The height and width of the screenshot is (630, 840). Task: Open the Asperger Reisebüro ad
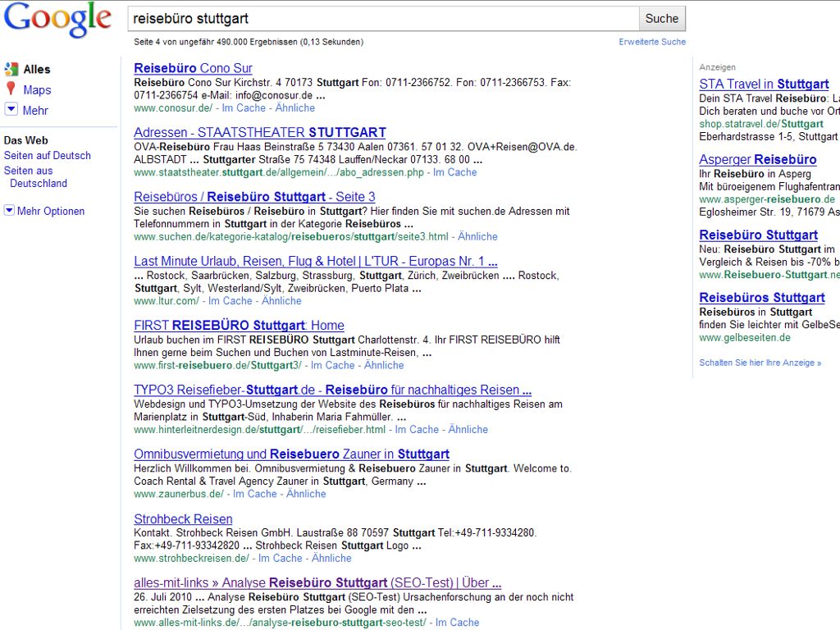tap(757, 159)
